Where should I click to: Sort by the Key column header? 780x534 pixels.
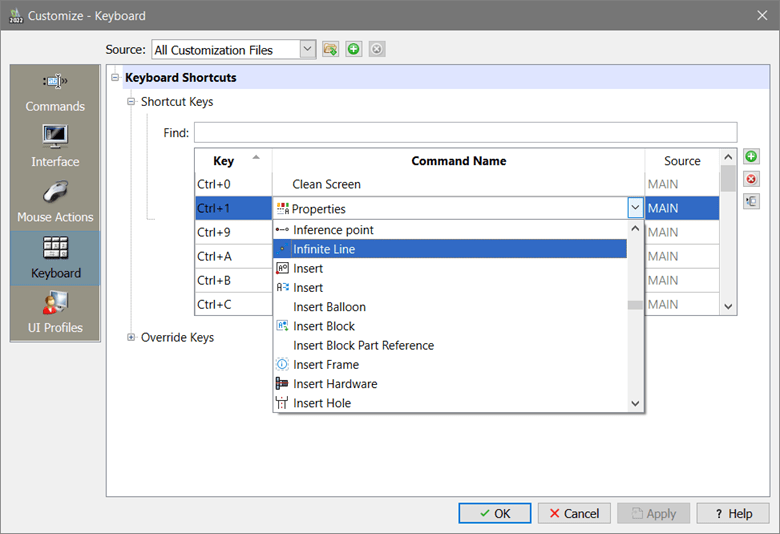point(233,161)
